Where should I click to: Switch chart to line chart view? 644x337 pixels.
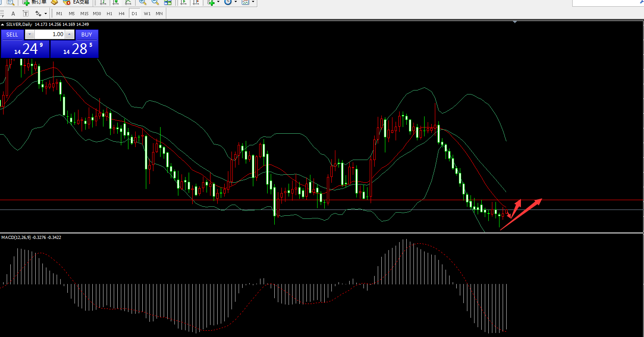point(128,2)
